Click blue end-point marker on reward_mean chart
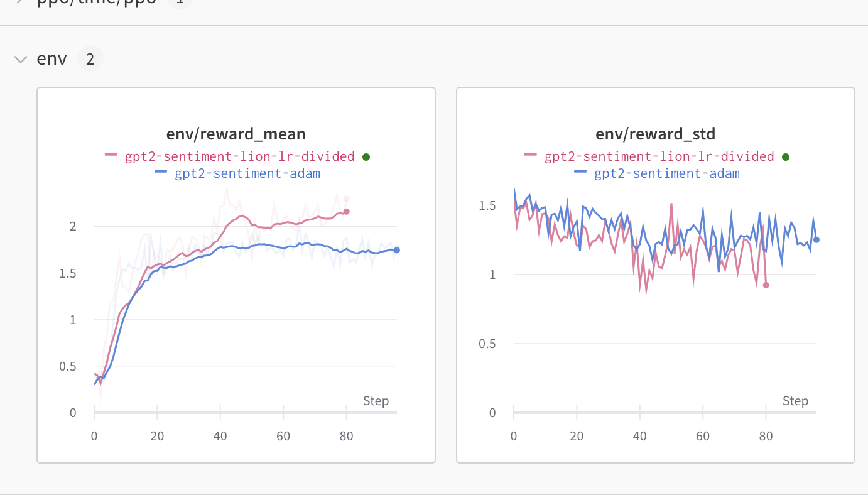This screenshot has height=495, width=868. click(x=397, y=251)
